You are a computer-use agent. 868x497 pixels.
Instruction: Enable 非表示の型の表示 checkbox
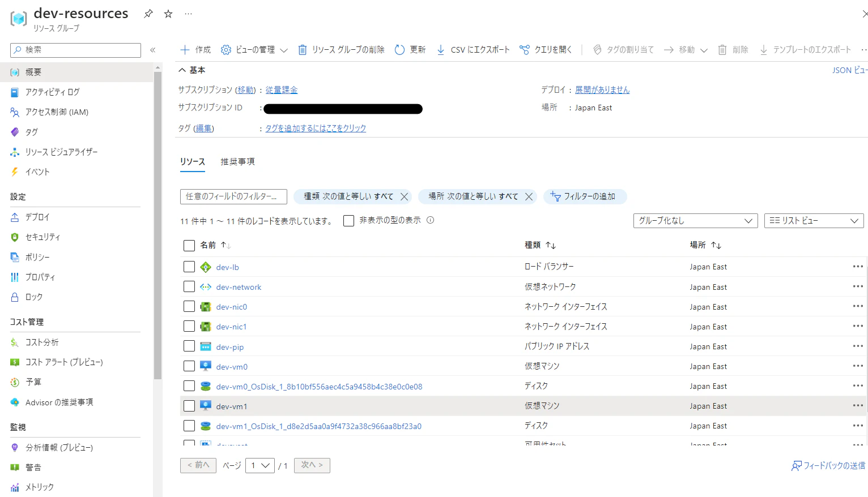click(349, 221)
